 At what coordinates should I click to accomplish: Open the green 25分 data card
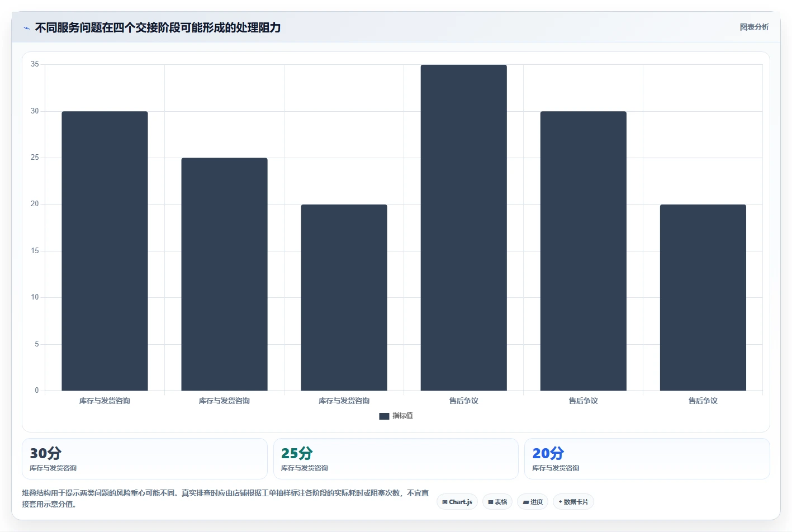pyautogui.click(x=396, y=459)
